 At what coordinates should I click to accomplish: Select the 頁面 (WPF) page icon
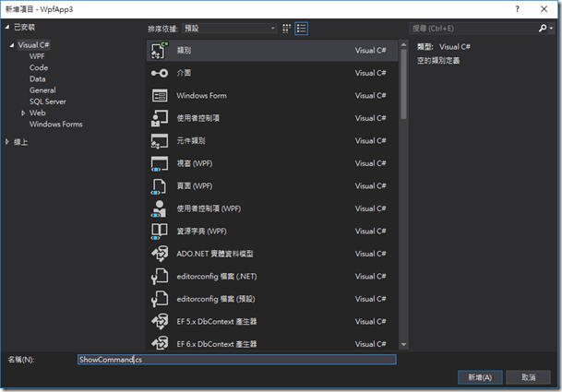159,186
